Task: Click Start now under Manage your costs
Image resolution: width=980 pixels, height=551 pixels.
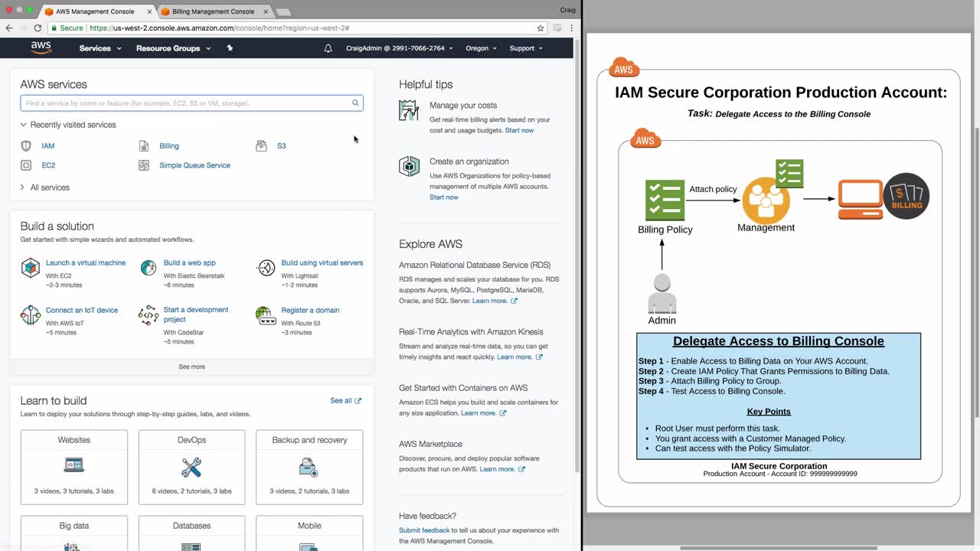Action: [x=519, y=130]
